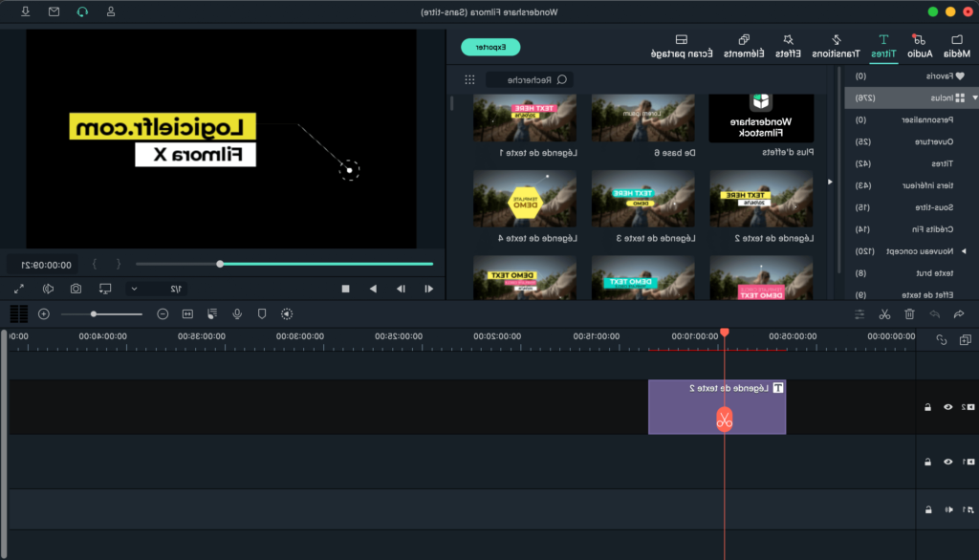Click the Recherche search field
The width and height of the screenshot is (979, 560).
click(530, 80)
